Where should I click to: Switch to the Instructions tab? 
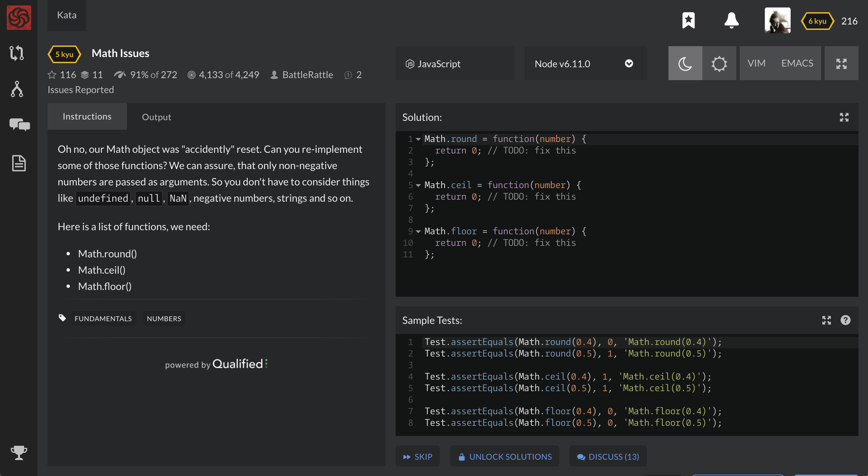click(x=87, y=116)
